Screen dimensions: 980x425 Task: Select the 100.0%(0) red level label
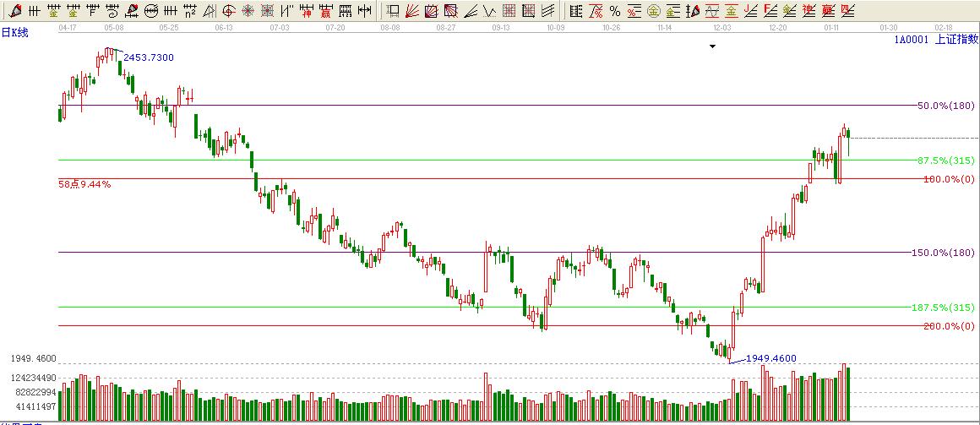[947, 179]
